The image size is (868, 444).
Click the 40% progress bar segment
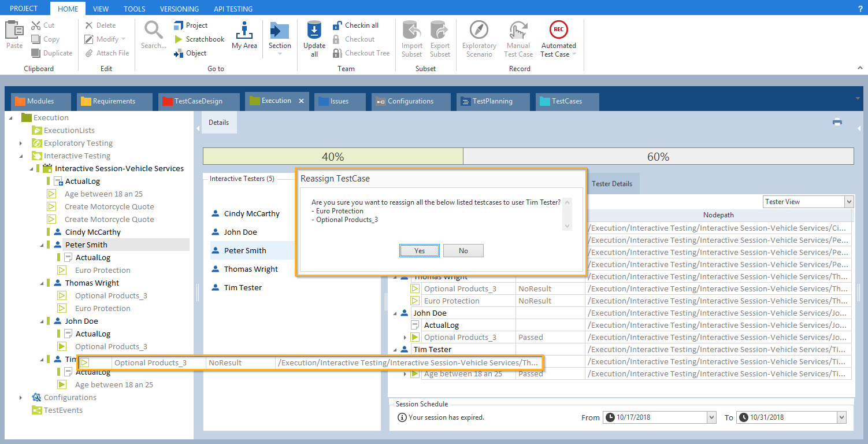pos(333,157)
